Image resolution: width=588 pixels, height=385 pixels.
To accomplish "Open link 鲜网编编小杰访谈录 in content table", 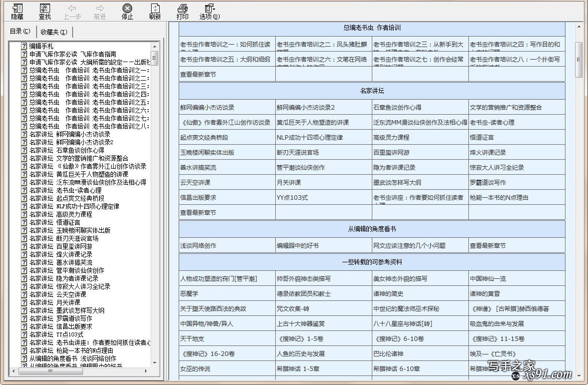I will coord(207,107).
